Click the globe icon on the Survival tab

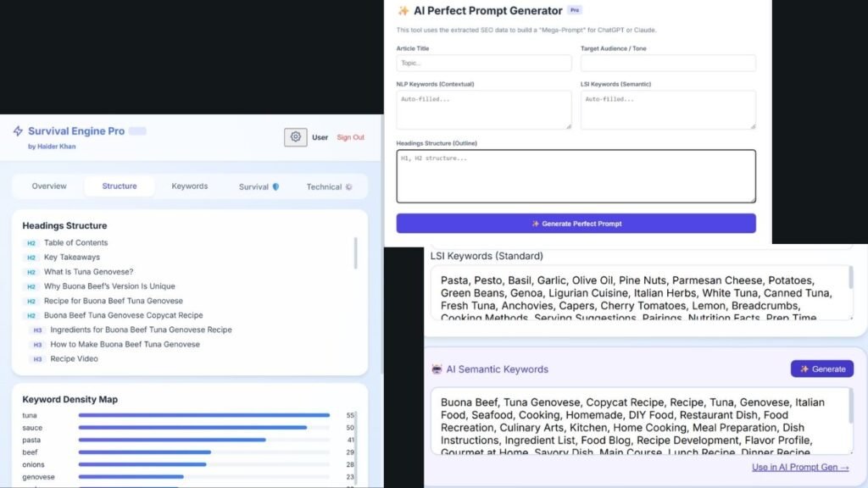[x=276, y=186]
